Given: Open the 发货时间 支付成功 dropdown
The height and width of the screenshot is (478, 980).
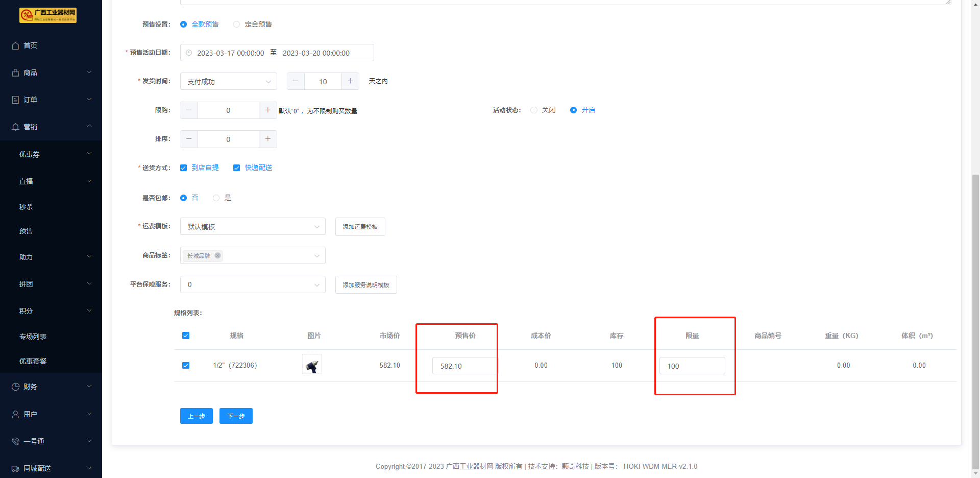Looking at the screenshot, I should (x=228, y=82).
